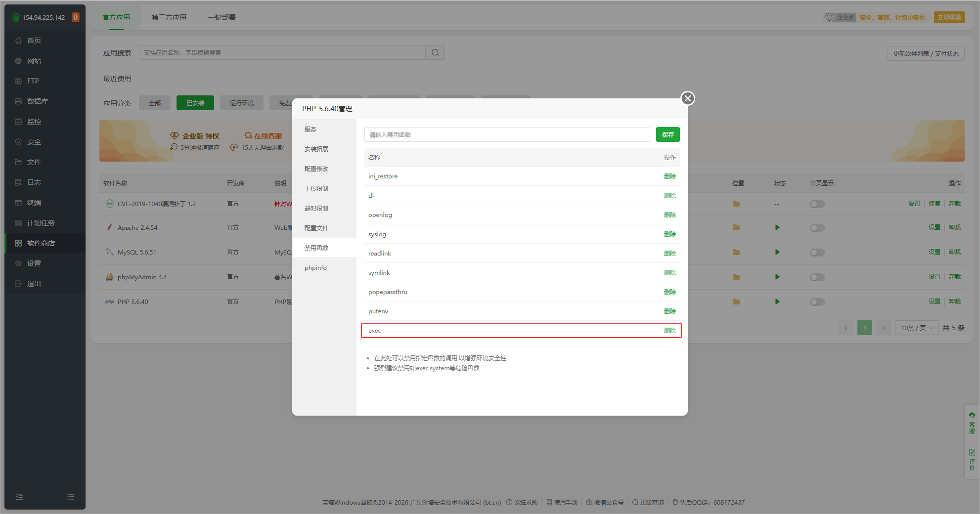Viewport: 980px width, 514px height.
Task: Open the 10条/页 page size dropdown
Action: (916, 328)
